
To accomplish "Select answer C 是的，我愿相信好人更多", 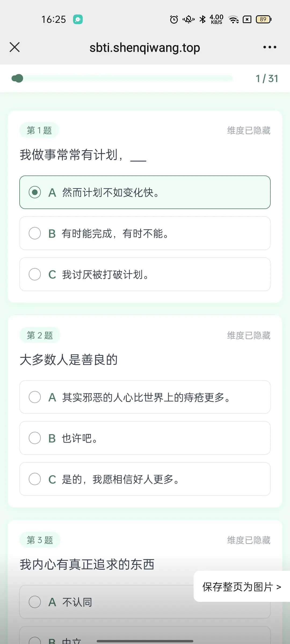I will tap(145, 479).
